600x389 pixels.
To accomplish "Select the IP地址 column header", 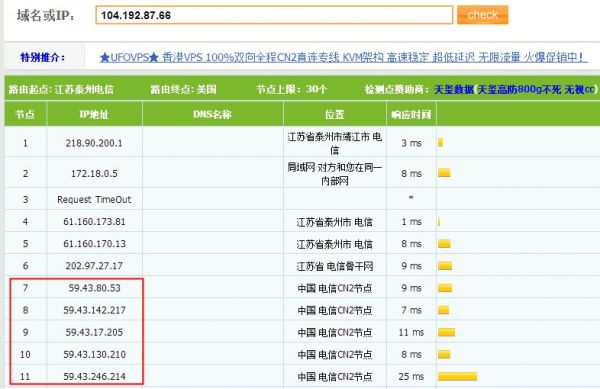I will 94,114.
